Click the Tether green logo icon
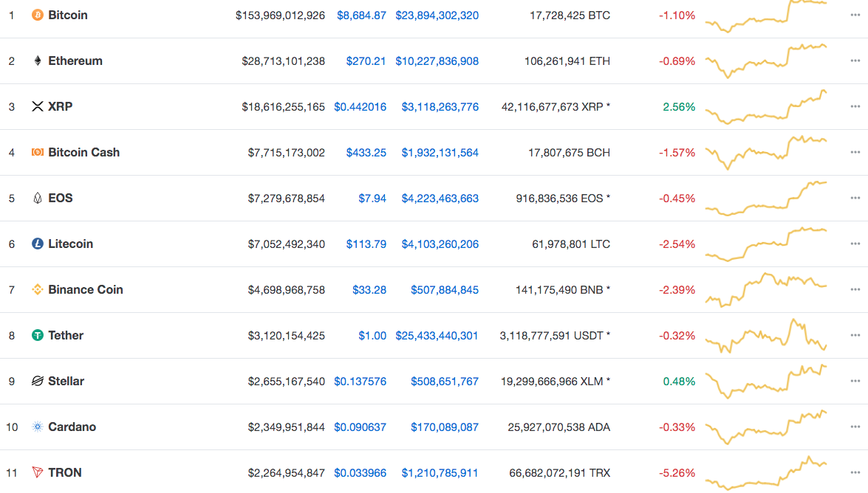868x493 pixels. click(x=38, y=335)
